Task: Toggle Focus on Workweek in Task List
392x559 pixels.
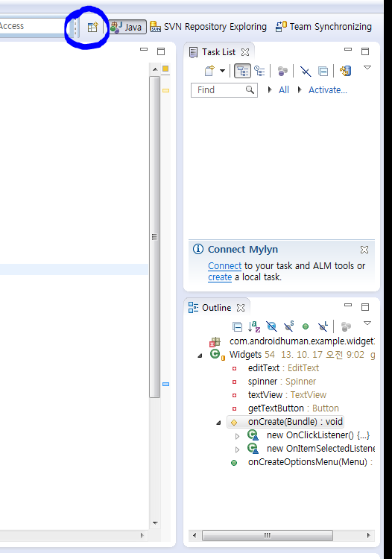Action: click(x=282, y=71)
